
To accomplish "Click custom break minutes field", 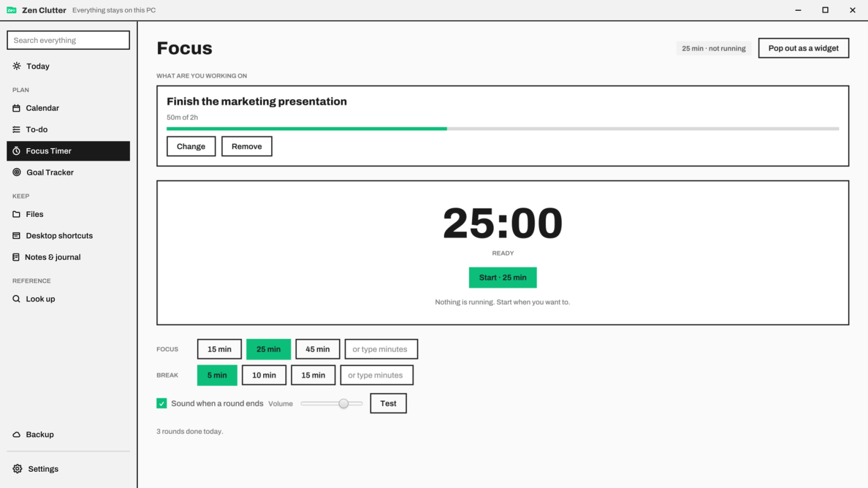I will point(376,375).
